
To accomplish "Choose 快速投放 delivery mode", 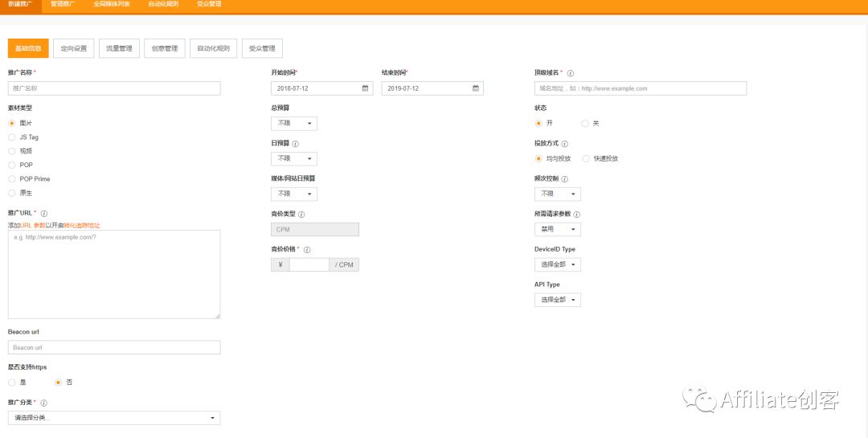I will 586,158.
